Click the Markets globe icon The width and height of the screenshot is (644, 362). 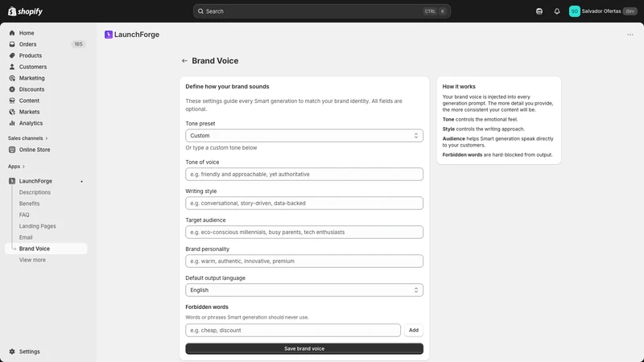pos(12,112)
